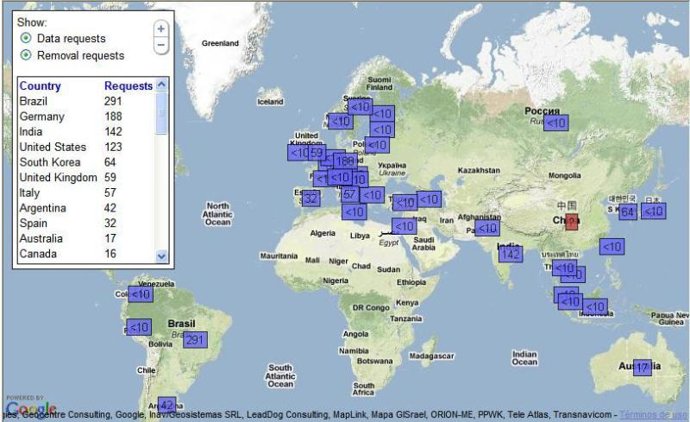This screenshot has height=422, width=690.
Task: Click the red marker over China
Action: point(571,222)
